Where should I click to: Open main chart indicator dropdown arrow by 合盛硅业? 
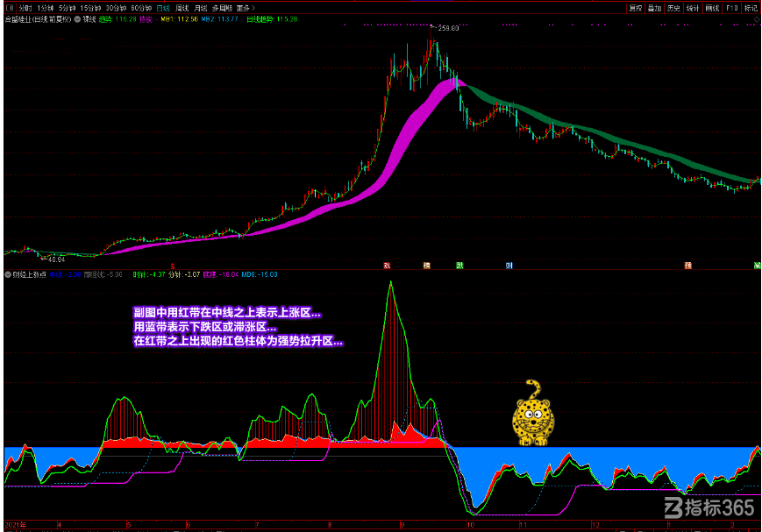coord(77,19)
